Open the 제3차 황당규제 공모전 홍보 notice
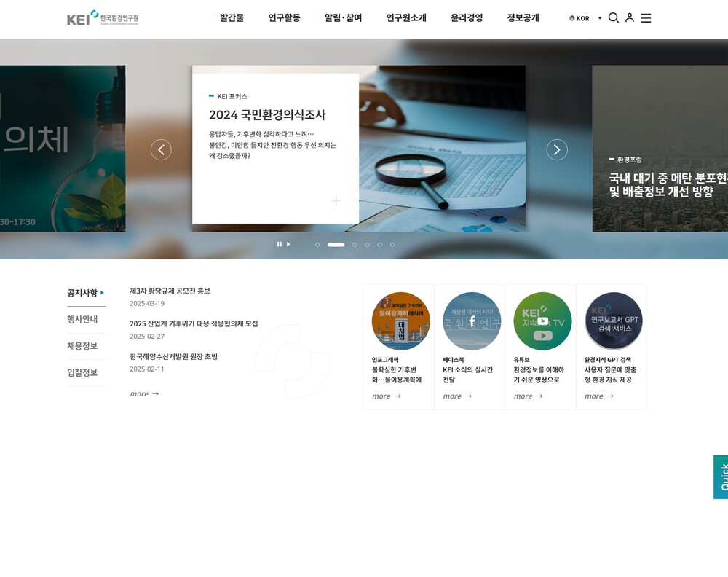Screen dimensions: 728x577 pyautogui.click(x=170, y=291)
